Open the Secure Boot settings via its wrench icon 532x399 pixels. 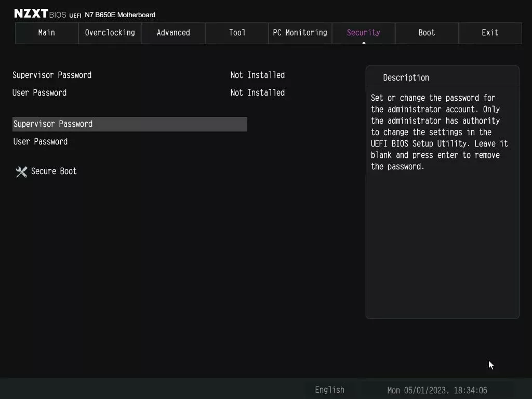coord(21,171)
